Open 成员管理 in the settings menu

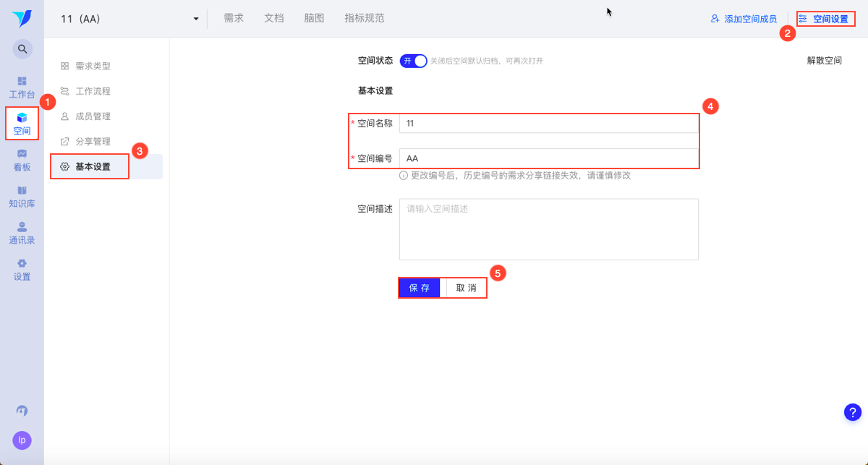tap(93, 116)
